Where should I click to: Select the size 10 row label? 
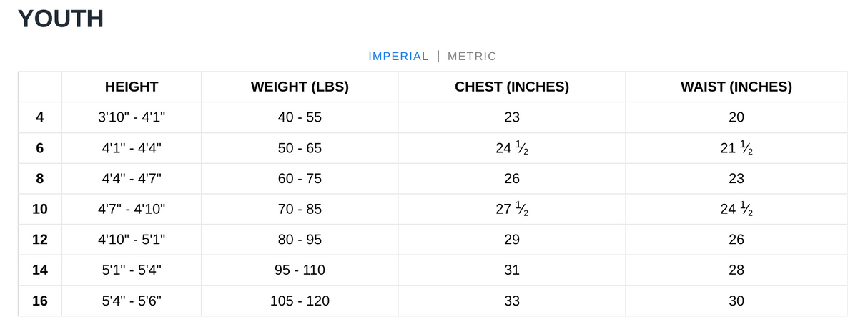point(40,209)
